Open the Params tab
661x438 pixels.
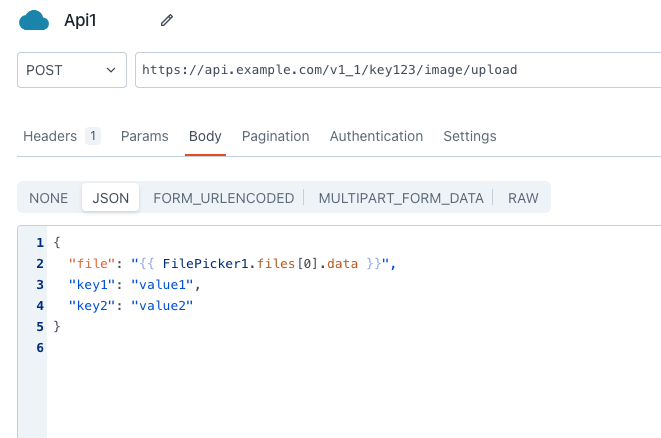pos(144,136)
